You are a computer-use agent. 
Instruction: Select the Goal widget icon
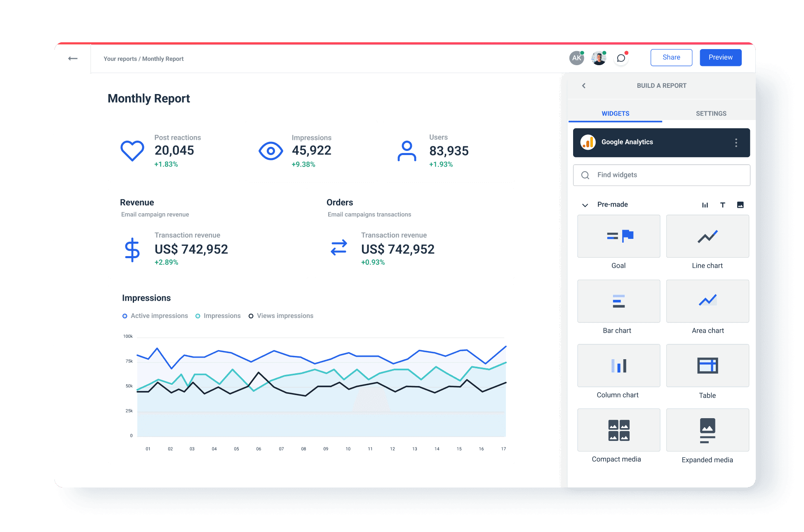618,236
